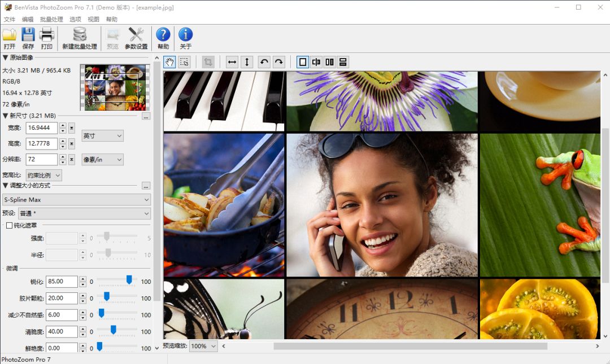
Task: Click the lock icon next to 分辨率
Action: pyautogui.click(x=72, y=160)
